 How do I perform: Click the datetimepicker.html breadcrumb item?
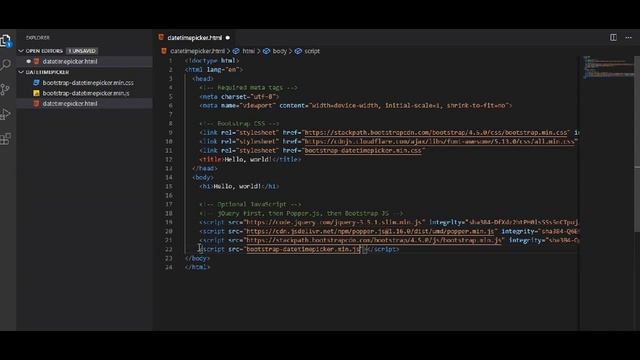point(197,51)
